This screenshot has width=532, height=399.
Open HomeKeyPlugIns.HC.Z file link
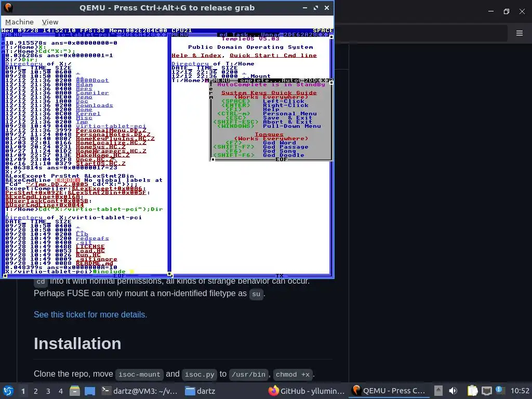coord(115,138)
